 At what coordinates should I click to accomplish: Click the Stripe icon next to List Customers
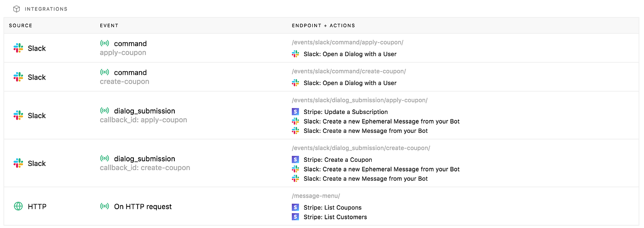click(295, 217)
